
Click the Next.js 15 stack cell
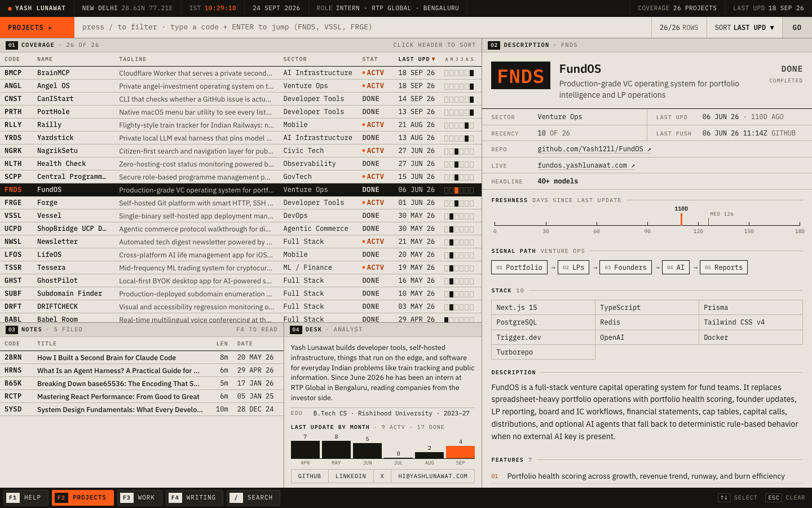pos(543,308)
